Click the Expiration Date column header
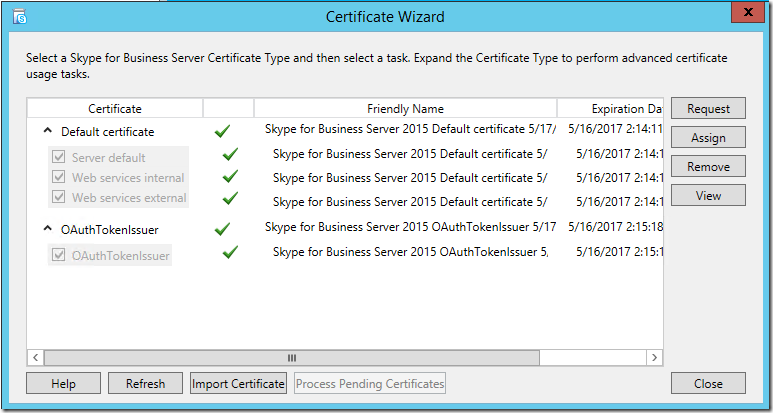The height and width of the screenshot is (413, 773). tap(610, 109)
